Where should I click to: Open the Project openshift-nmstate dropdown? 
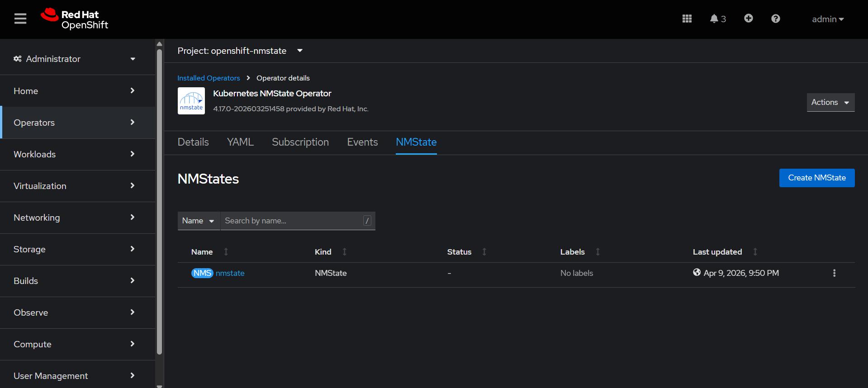tap(240, 51)
